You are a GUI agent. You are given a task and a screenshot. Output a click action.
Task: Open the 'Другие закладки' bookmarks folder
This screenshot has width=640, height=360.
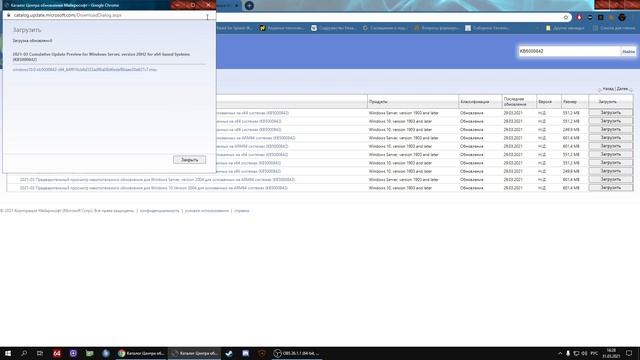point(565,28)
